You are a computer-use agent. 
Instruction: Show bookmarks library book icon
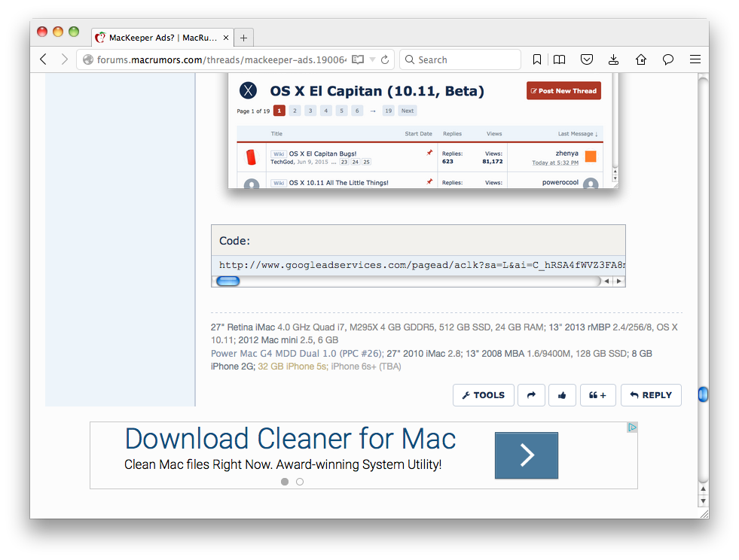[x=560, y=59]
